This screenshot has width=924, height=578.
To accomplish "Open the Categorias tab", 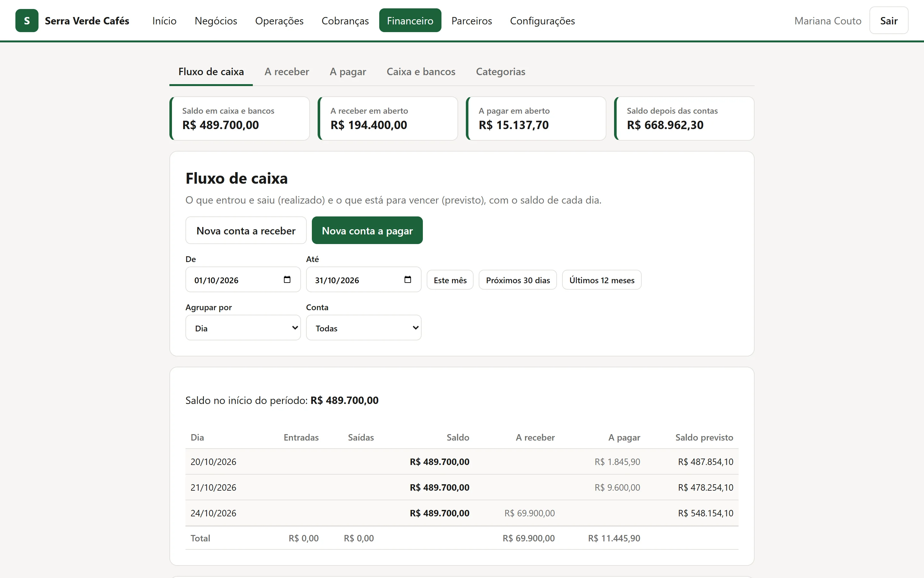I will pos(501,72).
